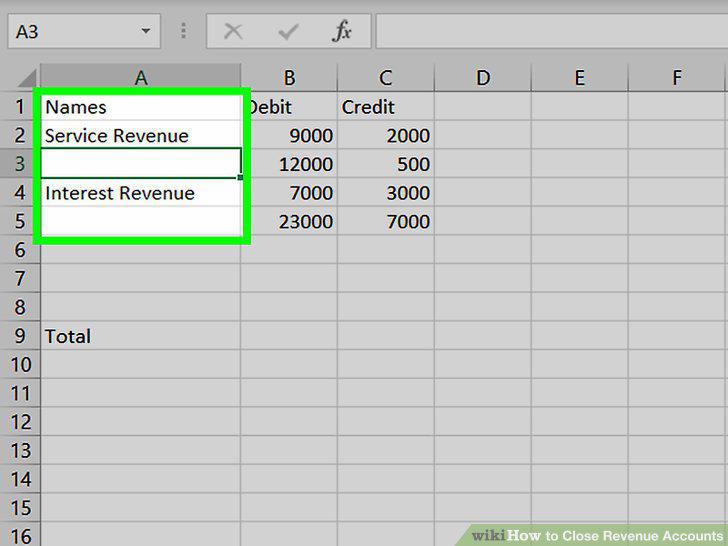Click the cell containing Names
728x546 pixels.
click(x=141, y=107)
